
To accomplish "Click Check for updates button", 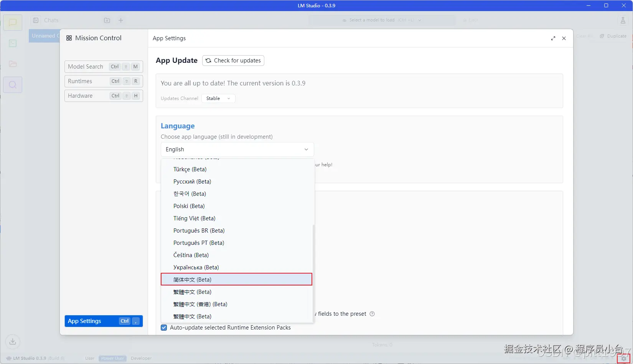I will (233, 61).
